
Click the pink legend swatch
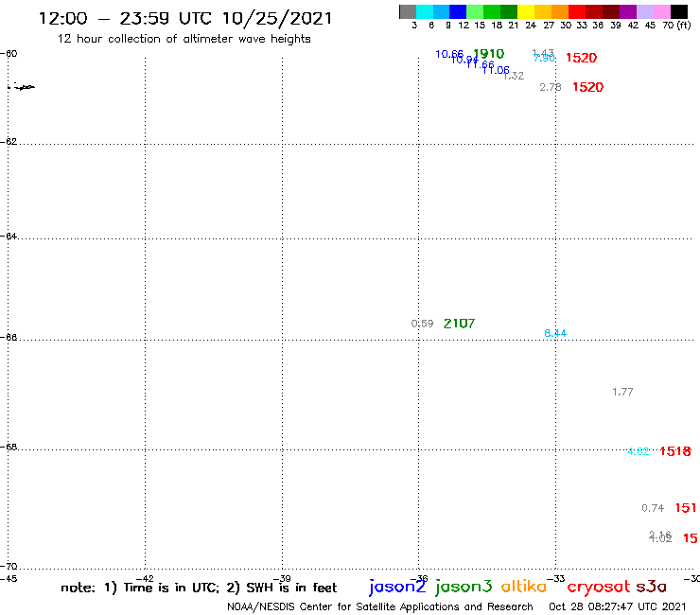pos(661,11)
